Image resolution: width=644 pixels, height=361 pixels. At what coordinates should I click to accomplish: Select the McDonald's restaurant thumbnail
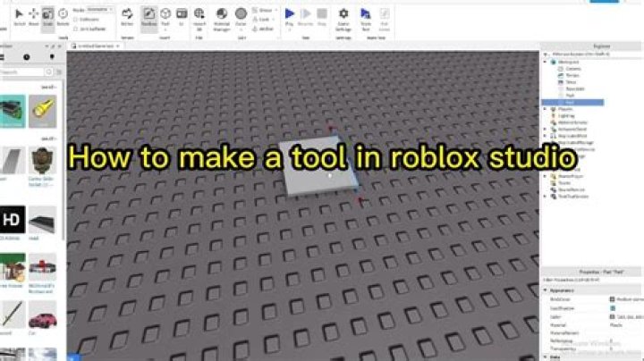43,267
